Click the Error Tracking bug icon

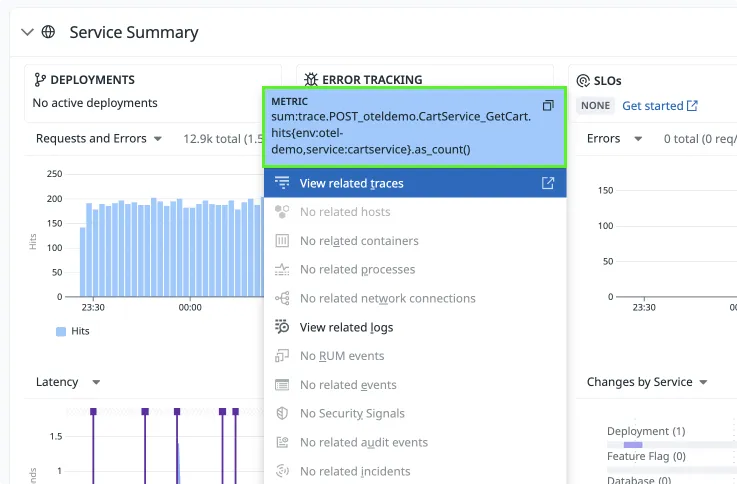[312, 80]
